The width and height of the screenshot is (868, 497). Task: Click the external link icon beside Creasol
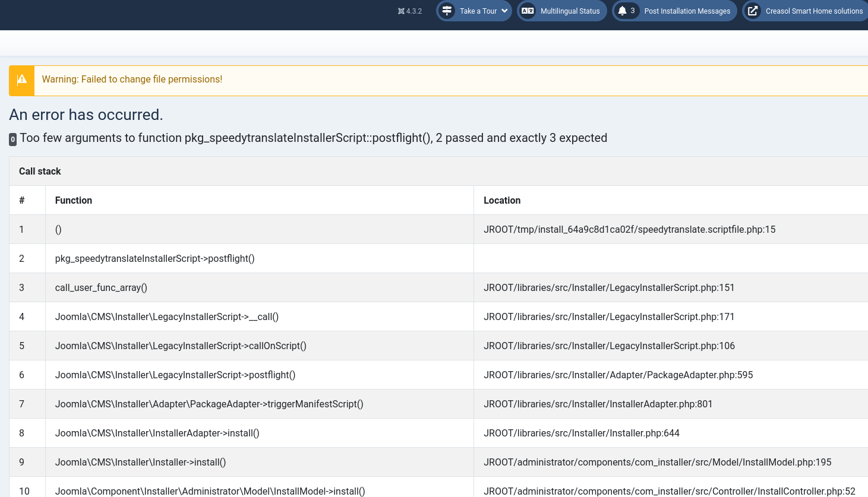tap(752, 11)
